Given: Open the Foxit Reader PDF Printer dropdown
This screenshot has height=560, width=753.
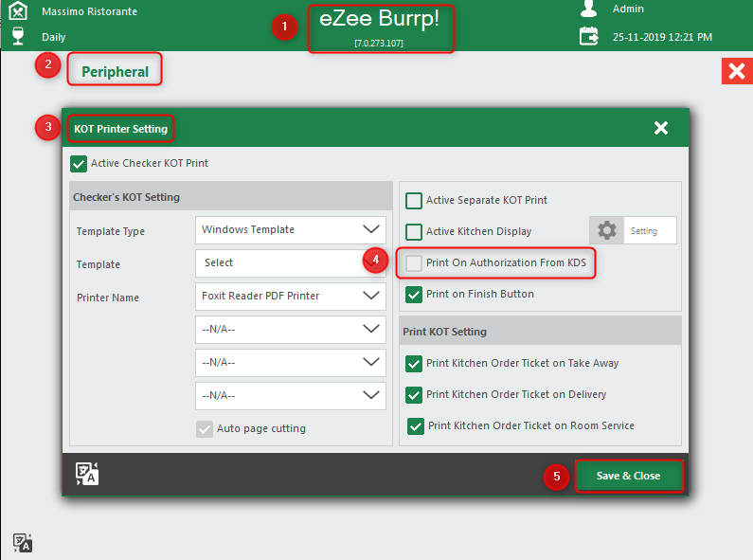Looking at the screenshot, I should [291, 297].
